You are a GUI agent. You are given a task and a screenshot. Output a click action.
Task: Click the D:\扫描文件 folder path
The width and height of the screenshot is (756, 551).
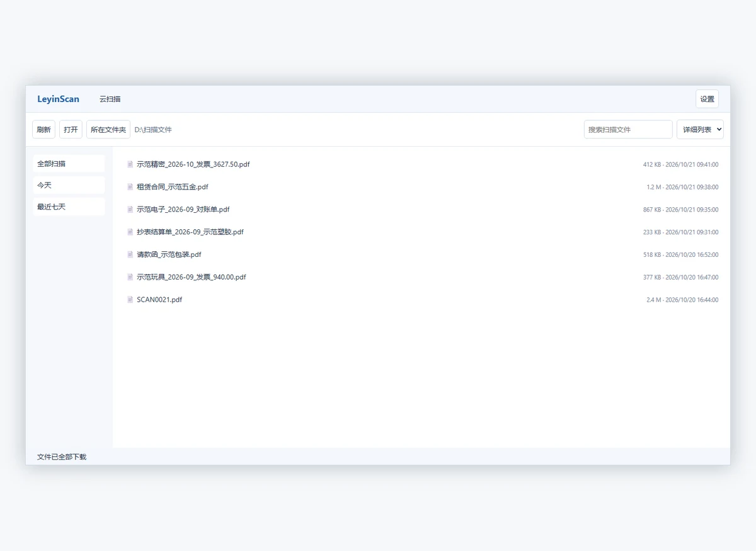[x=153, y=130]
